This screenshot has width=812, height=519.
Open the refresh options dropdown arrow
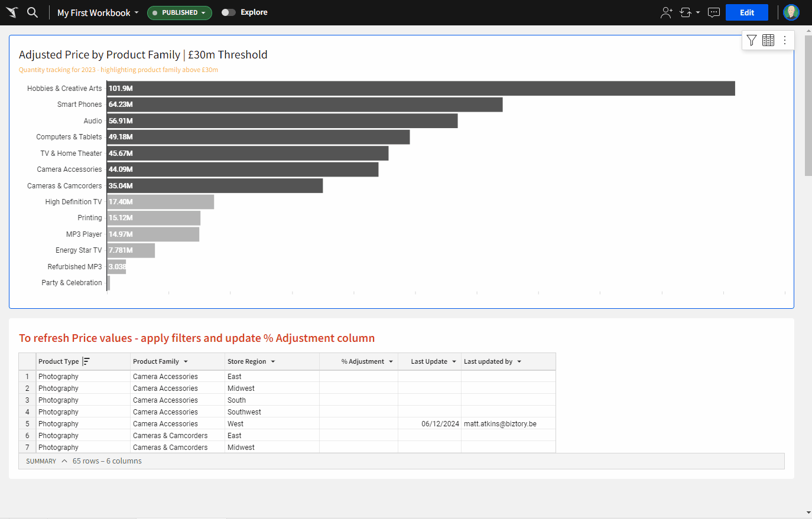(698, 12)
